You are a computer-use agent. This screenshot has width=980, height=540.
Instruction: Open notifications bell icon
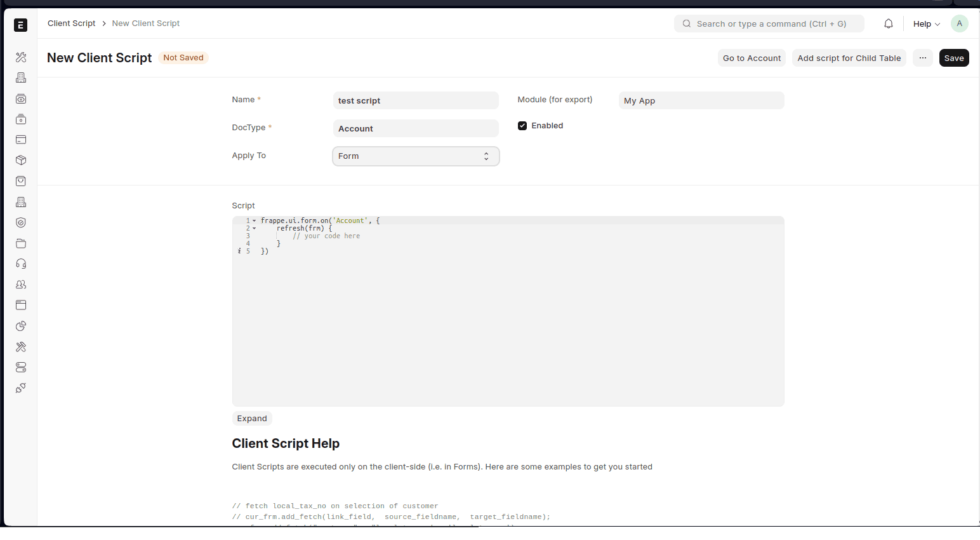(x=889, y=24)
